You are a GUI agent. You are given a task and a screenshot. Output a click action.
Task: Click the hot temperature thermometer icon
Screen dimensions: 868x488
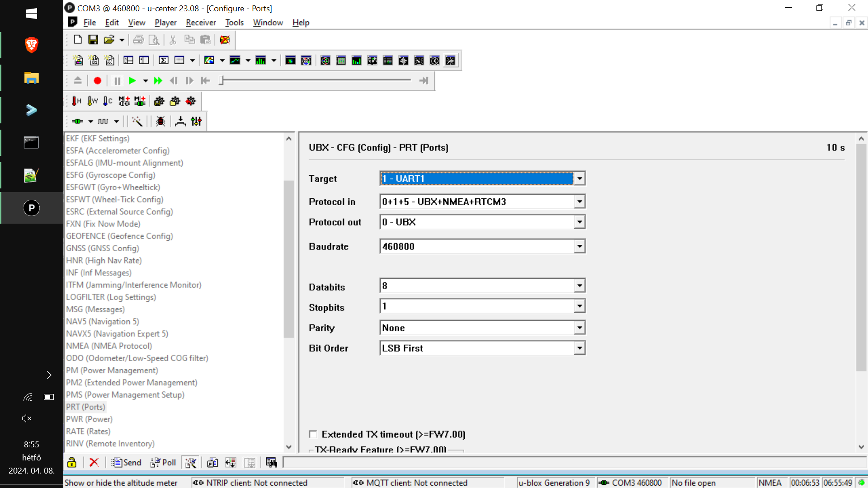coord(76,101)
